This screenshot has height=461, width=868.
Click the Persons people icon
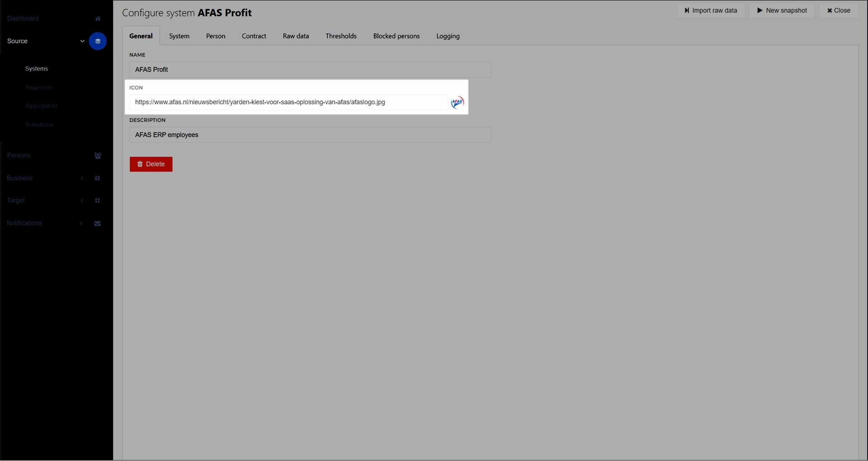[98, 156]
